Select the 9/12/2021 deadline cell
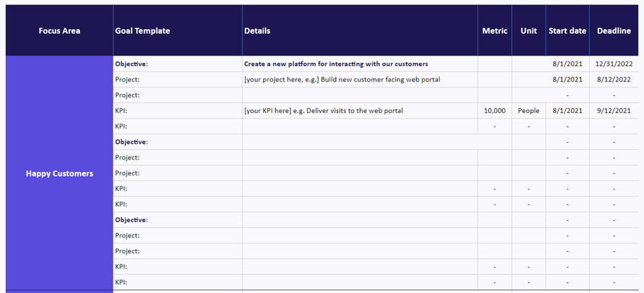Image resolution: width=644 pixels, height=293 pixels. (x=614, y=110)
